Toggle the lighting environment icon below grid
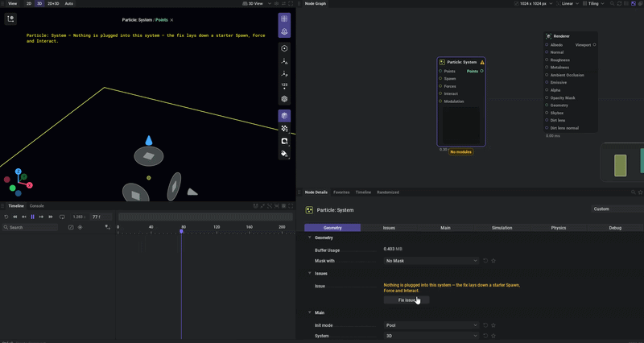Screen dimensions: 644x343 click(x=284, y=31)
